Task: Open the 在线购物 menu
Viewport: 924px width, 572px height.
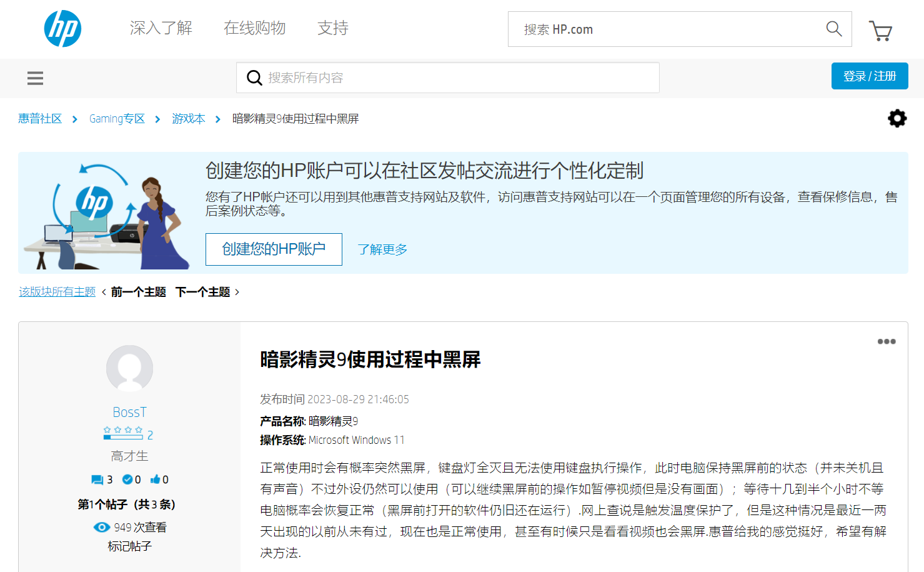Action: pos(255,28)
